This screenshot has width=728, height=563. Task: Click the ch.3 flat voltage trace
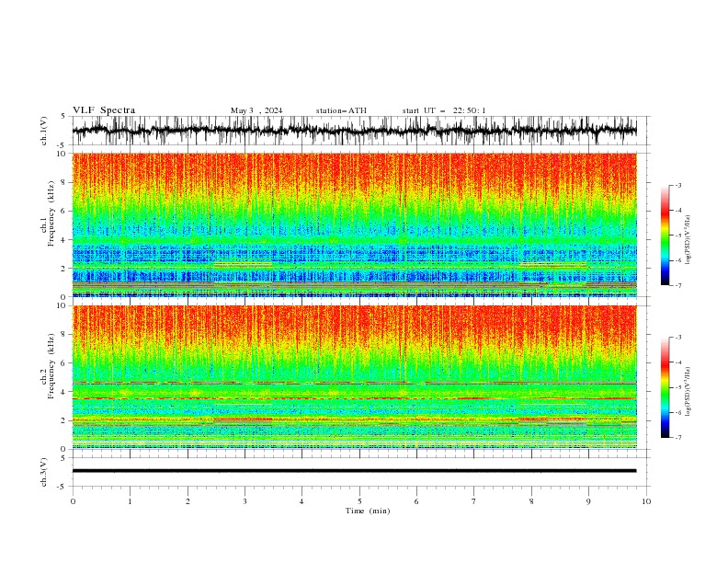354,471
